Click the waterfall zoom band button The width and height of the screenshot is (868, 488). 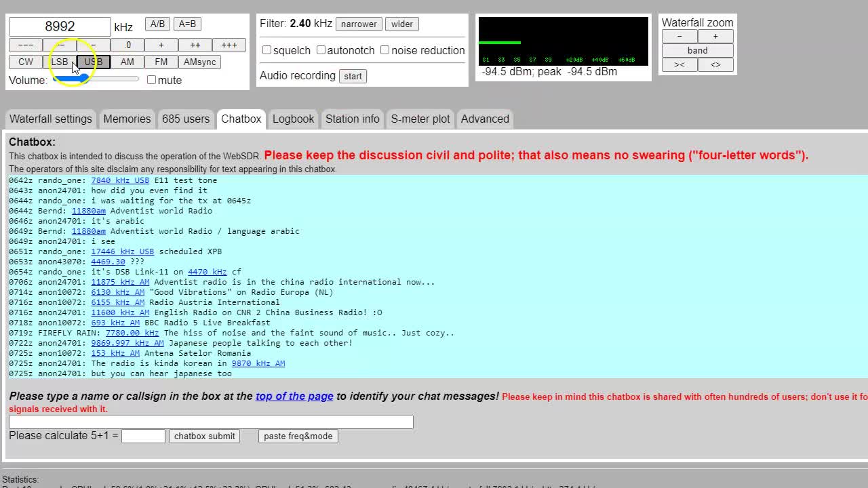tap(698, 50)
